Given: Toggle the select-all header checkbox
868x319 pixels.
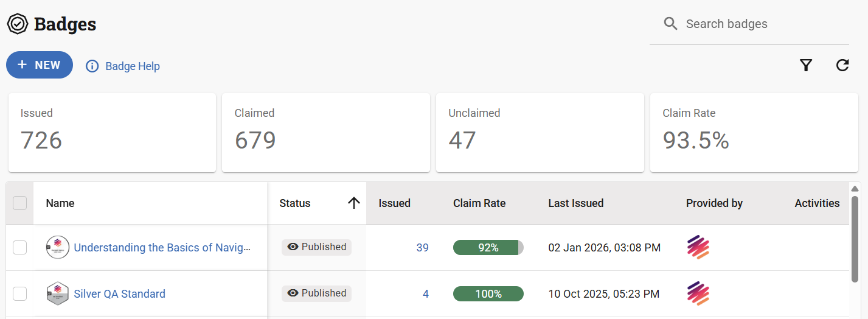Looking at the screenshot, I should [20, 203].
